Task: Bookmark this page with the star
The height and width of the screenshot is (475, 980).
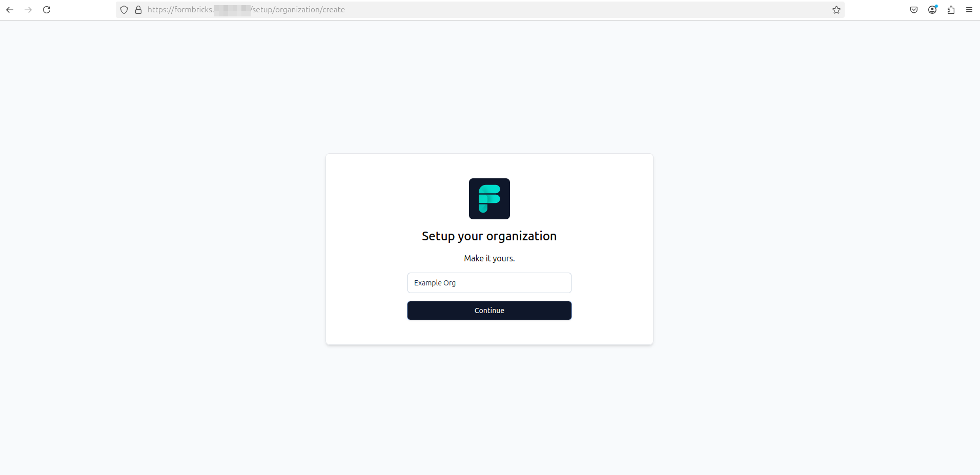Action: point(836,10)
